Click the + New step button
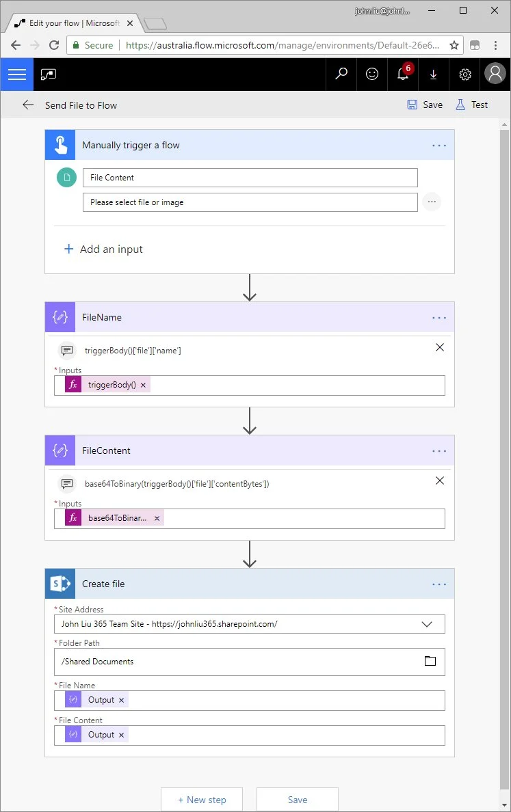Image resolution: width=511 pixels, height=812 pixels. pyautogui.click(x=202, y=800)
